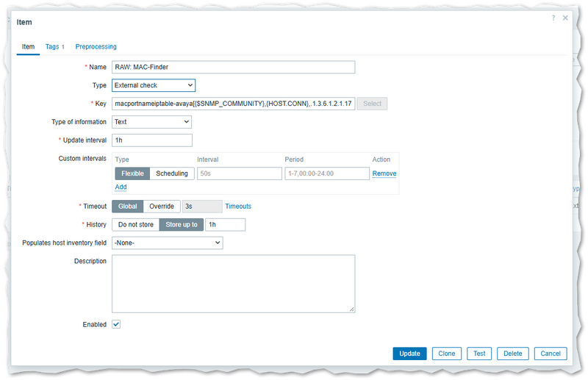Screen dimensions: 588x380
Task: Click the timeout value field showing 3s
Action: click(202, 207)
